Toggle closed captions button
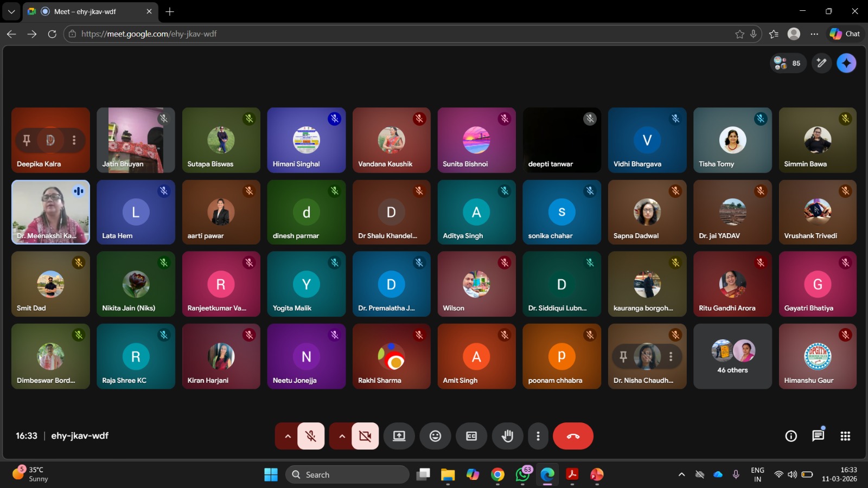This screenshot has height=488, width=868. click(x=471, y=436)
